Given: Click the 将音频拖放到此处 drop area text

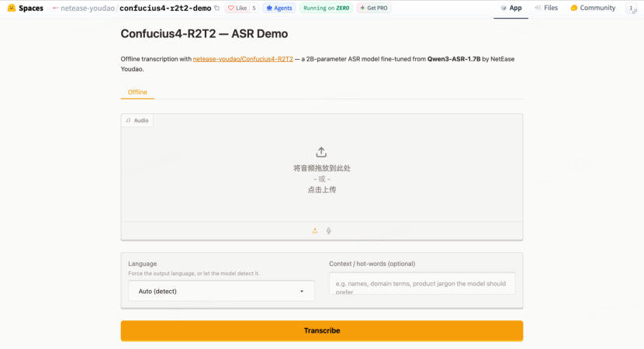Looking at the screenshot, I should (x=322, y=168).
